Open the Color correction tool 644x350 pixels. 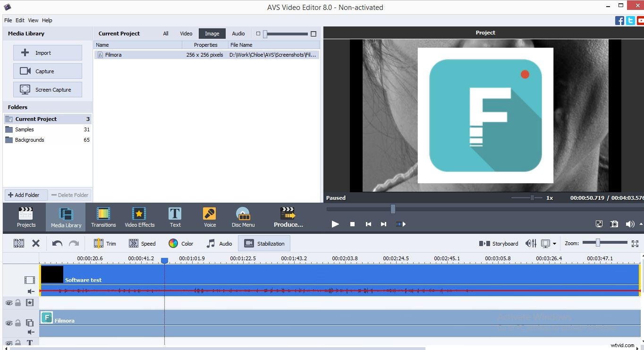181,243
